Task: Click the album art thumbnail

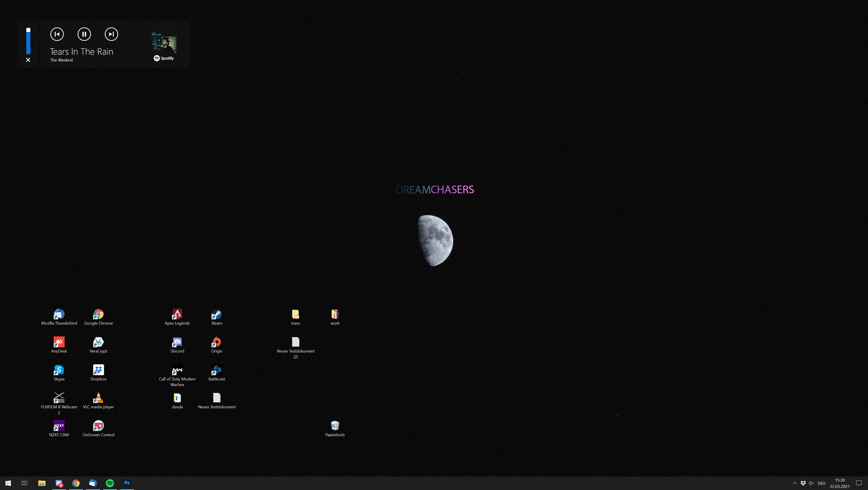Action: click(164, 43)
